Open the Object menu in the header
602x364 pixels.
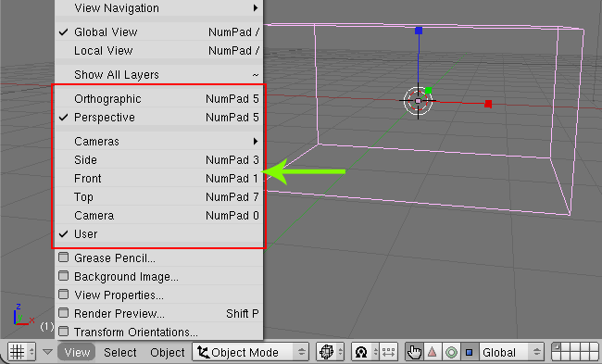pos(168,352)
